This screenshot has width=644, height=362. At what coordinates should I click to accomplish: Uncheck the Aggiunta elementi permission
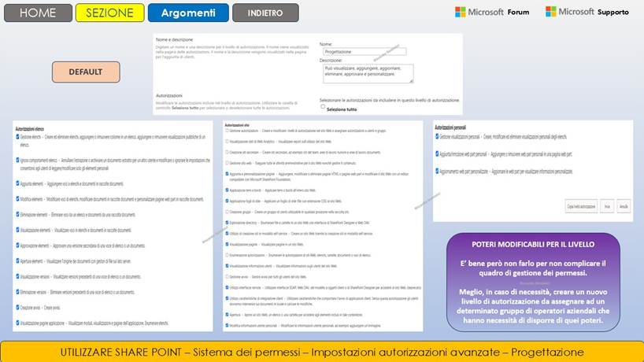tap(17, 183)
